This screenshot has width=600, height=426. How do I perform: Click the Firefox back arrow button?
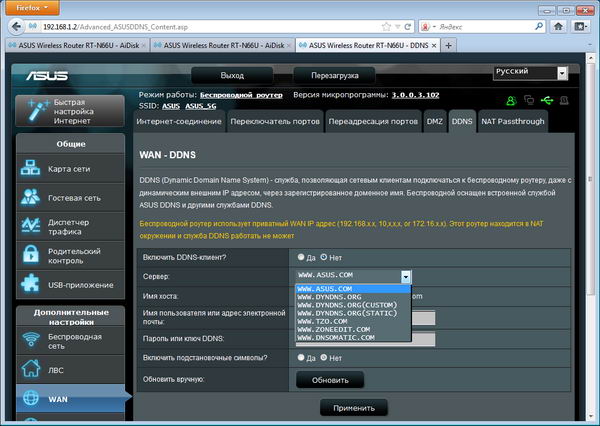[16, 27]
